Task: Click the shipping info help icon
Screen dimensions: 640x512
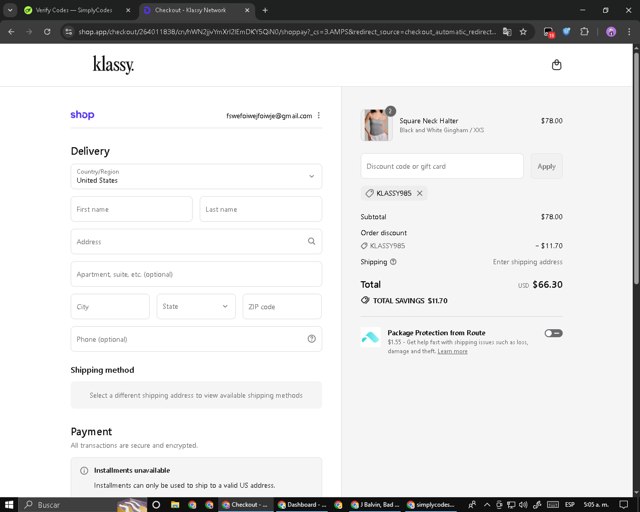Action: pos(393,262)
